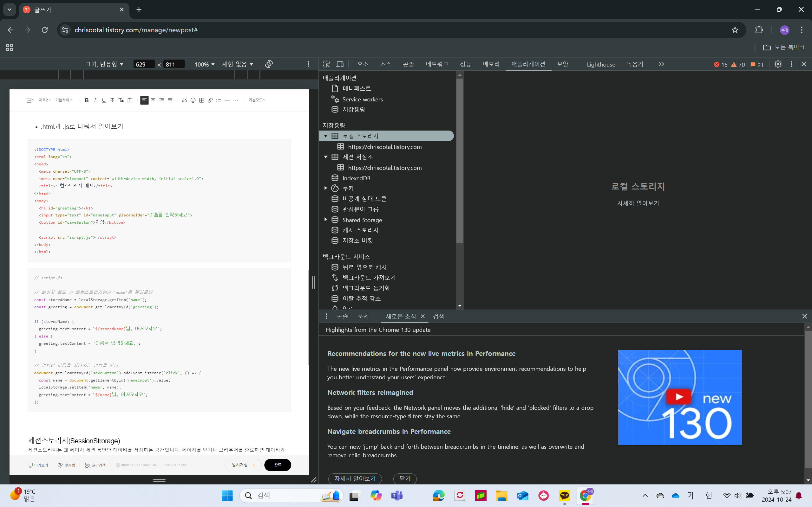Open the 문제 drawer tab
Viewport: 812px width, 507px height.
point(363,316)
